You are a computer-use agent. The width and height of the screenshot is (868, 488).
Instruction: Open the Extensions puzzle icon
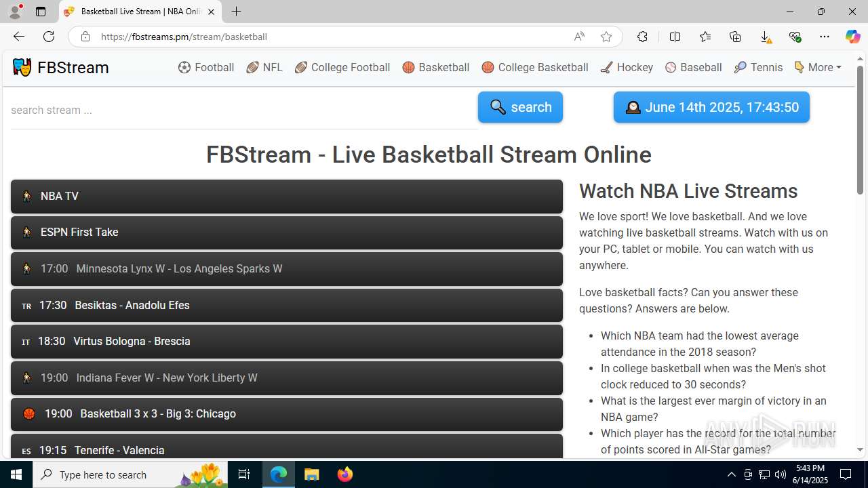click(x=642, y=37)
